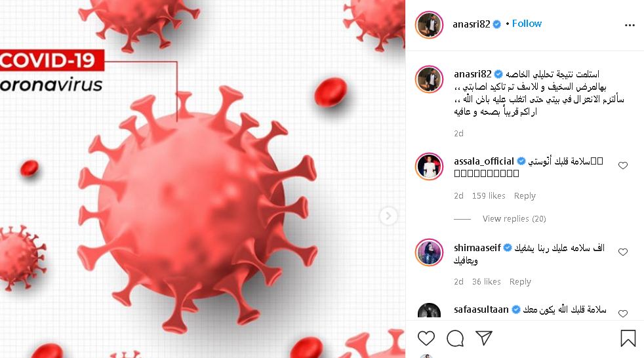Follow the anasri82 account

pos(527,24)
